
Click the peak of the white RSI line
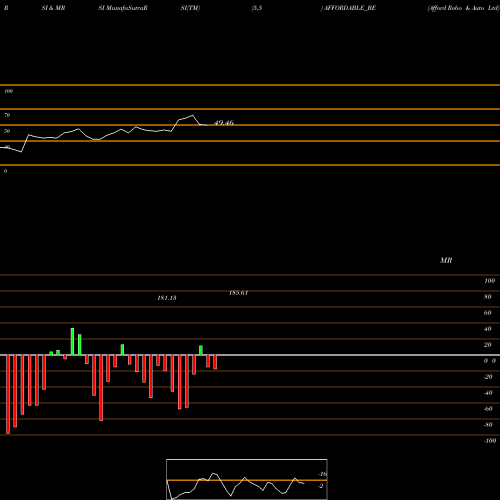[192, 116]
